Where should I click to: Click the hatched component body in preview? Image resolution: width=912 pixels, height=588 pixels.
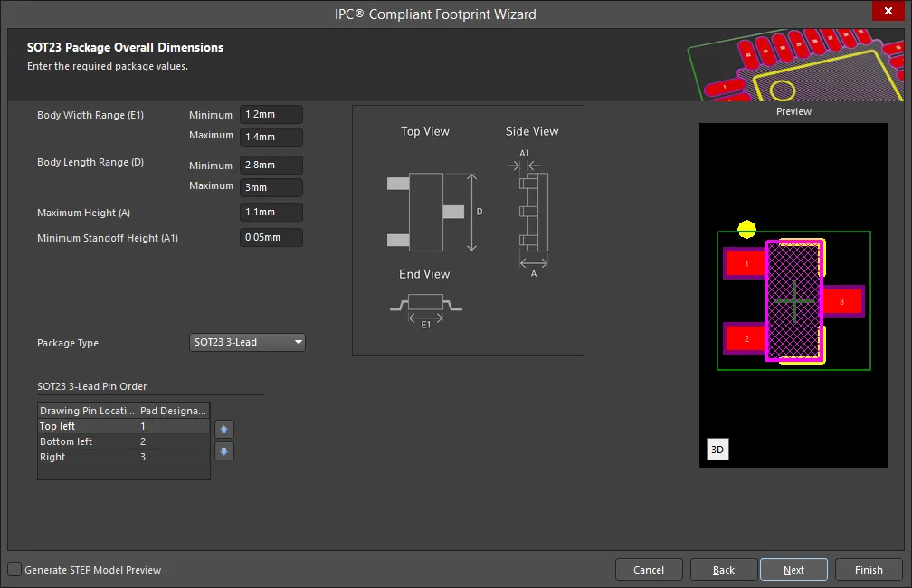793,301
